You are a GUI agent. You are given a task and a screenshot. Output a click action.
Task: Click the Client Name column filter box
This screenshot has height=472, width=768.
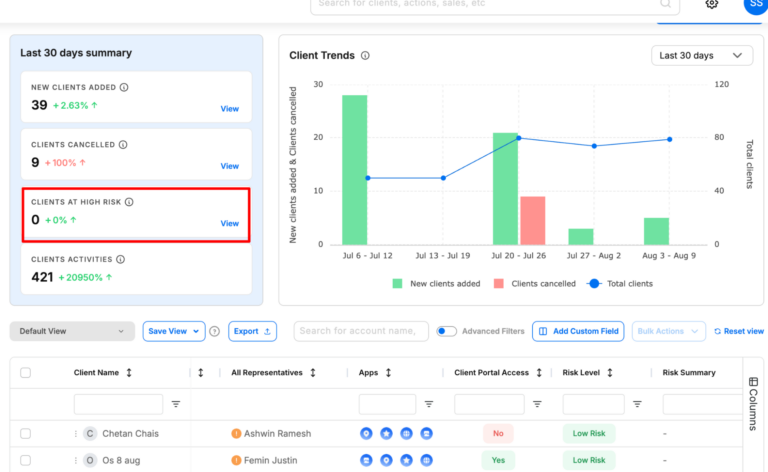coord(119,404)
